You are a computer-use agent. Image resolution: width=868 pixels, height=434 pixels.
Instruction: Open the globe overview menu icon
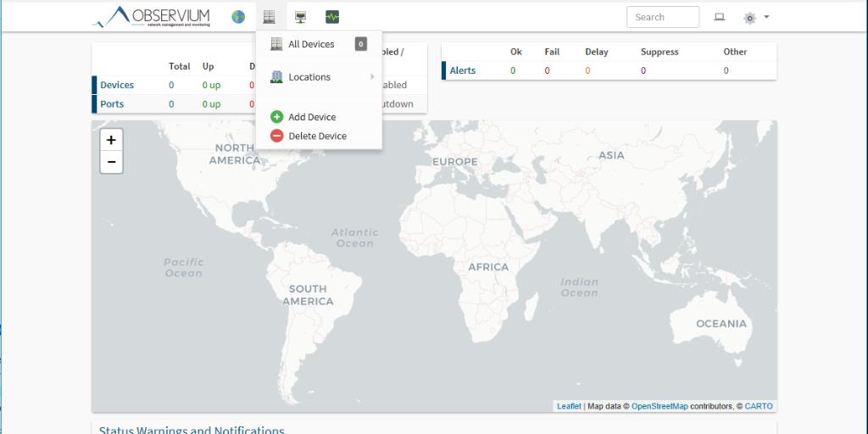click(238, 17)
